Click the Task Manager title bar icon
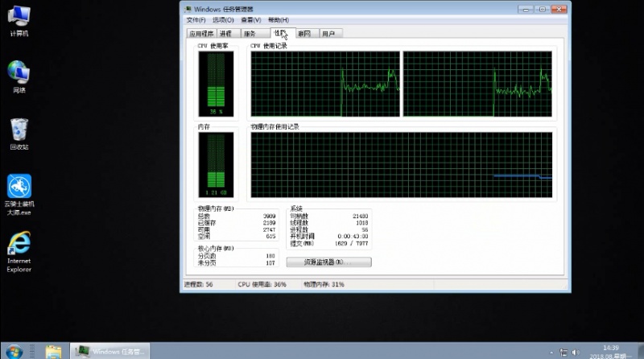 click(x=188, y=9)
